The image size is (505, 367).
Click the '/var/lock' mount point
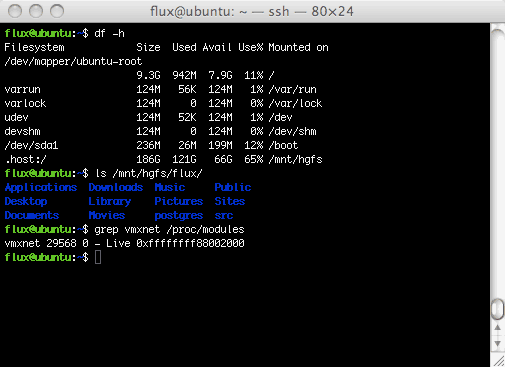coord(295,104)
